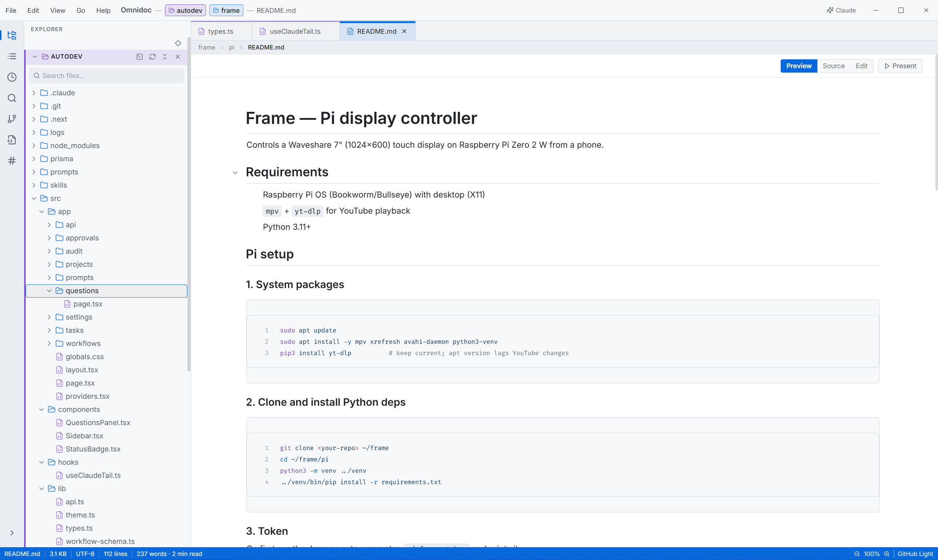Viewport: 938px width, 560px height.
Task: Open the File menu
Action: click(x=11, y=10)
